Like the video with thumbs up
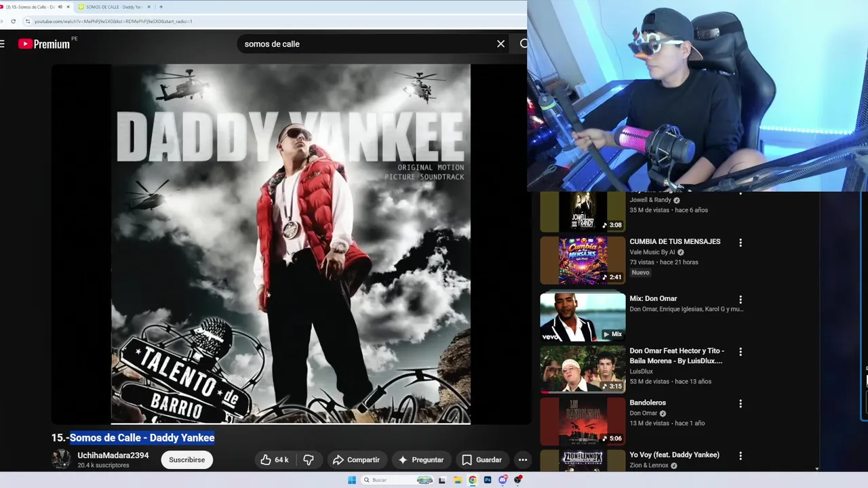The width and height of the screenshot is (868, 488). tap(275, 460)
